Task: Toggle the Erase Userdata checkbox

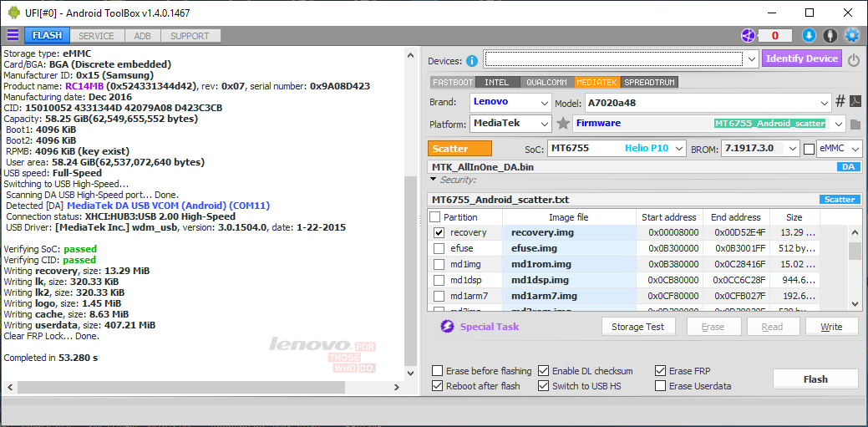Action: 661,386
